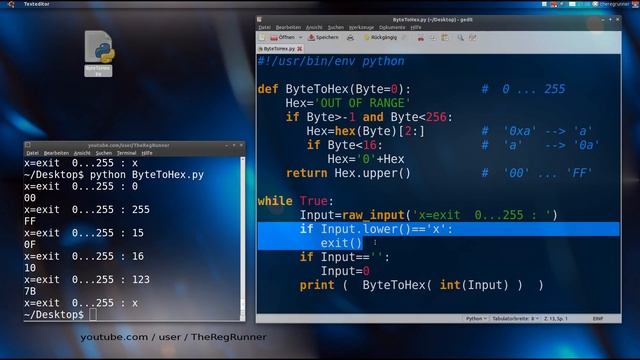
Task: Click the cursor position indicator in gedit status bar
Action: click(x=556, y=319)
